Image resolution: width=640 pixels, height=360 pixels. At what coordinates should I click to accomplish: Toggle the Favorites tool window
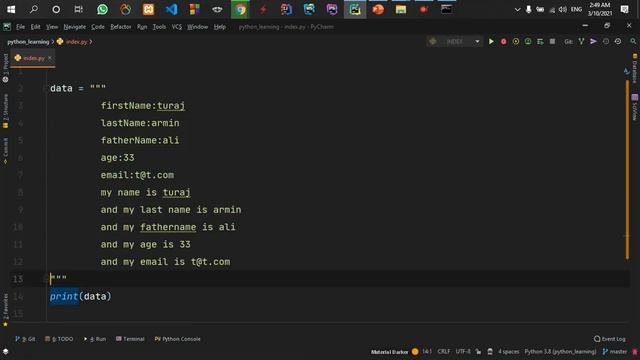pos(5,310)
